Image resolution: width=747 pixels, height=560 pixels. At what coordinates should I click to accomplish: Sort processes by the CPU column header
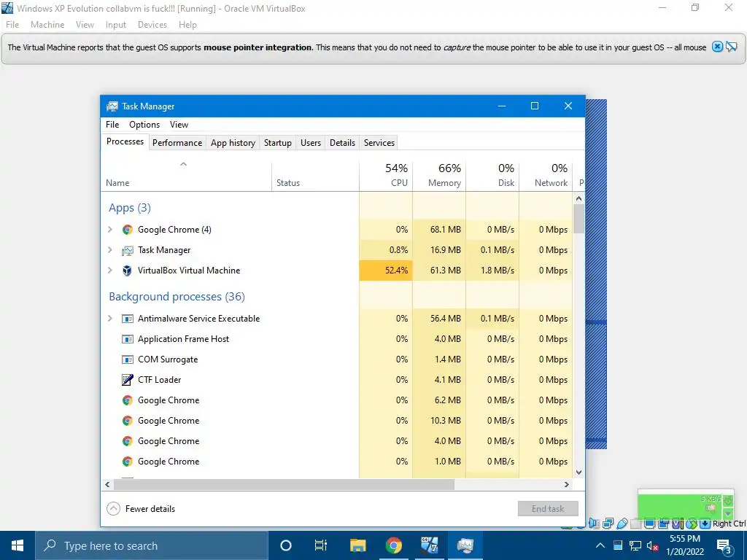point(386,175)
